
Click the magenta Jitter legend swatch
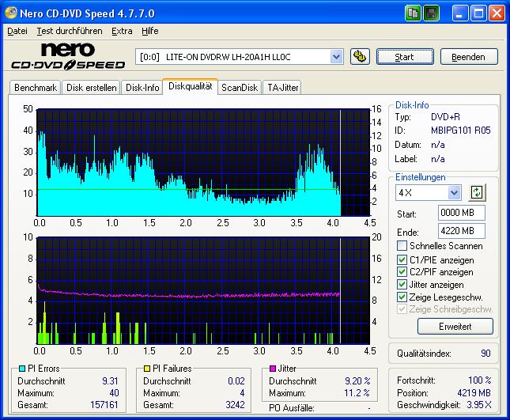click(273, 369)
